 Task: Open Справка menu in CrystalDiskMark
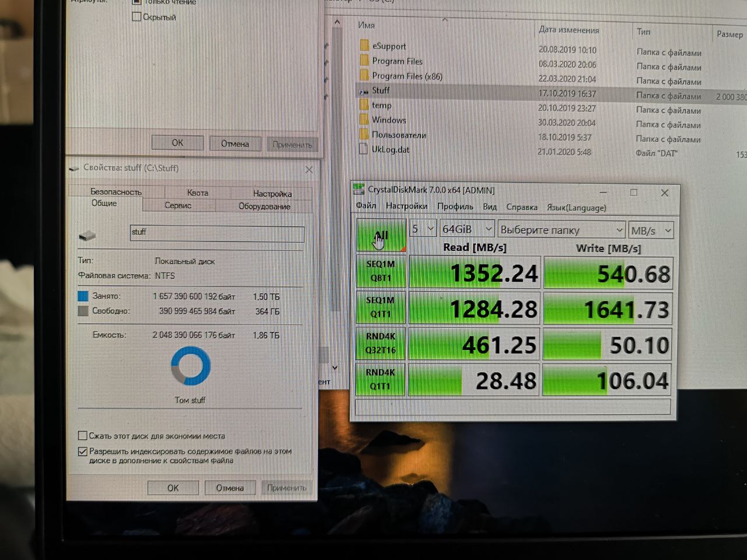pos(522,207)
